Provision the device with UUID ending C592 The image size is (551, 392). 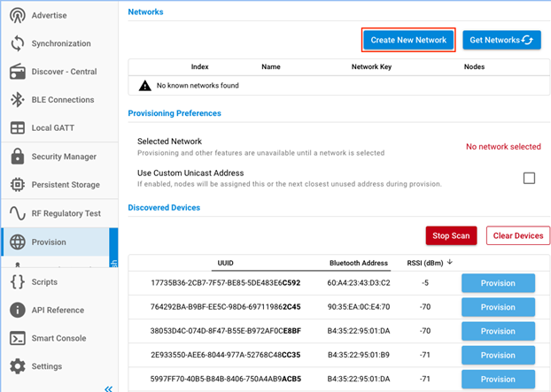click(498, 283)
